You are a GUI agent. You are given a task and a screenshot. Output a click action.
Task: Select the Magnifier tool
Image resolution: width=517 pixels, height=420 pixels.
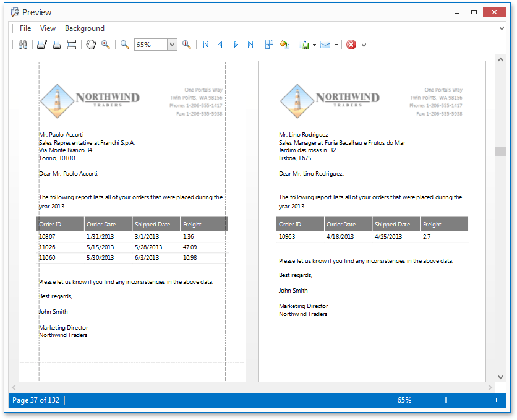[x=106, y=45]
